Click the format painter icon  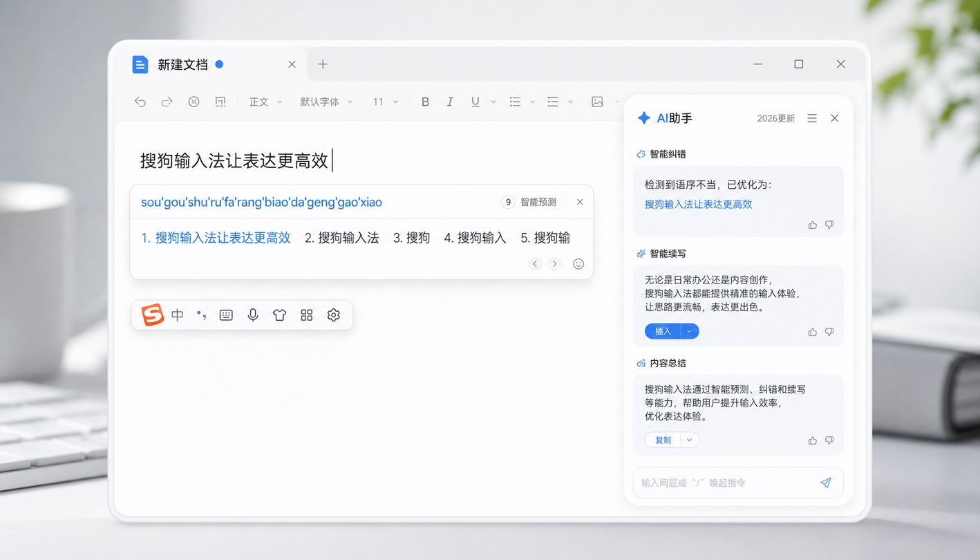220,102
